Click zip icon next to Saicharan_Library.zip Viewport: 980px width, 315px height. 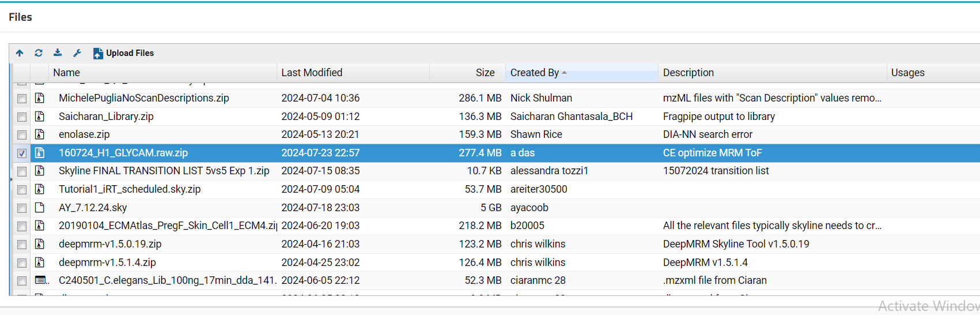(40, 117)
